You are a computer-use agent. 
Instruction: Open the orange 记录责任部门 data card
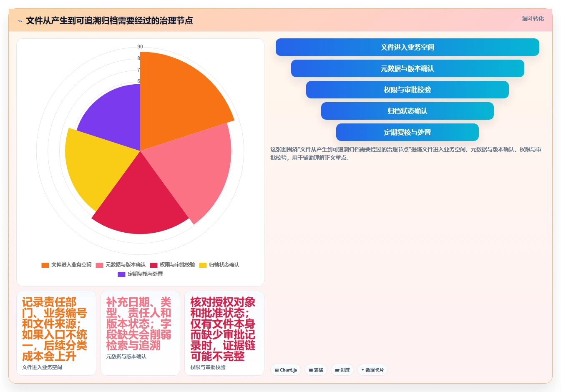[56, 333]
